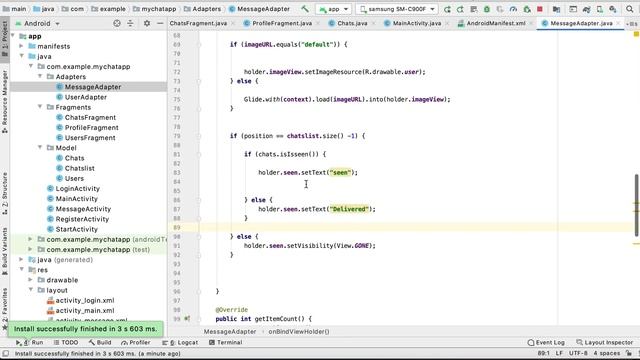Expand com.example.mychatapp (androidTest) package

31,239
